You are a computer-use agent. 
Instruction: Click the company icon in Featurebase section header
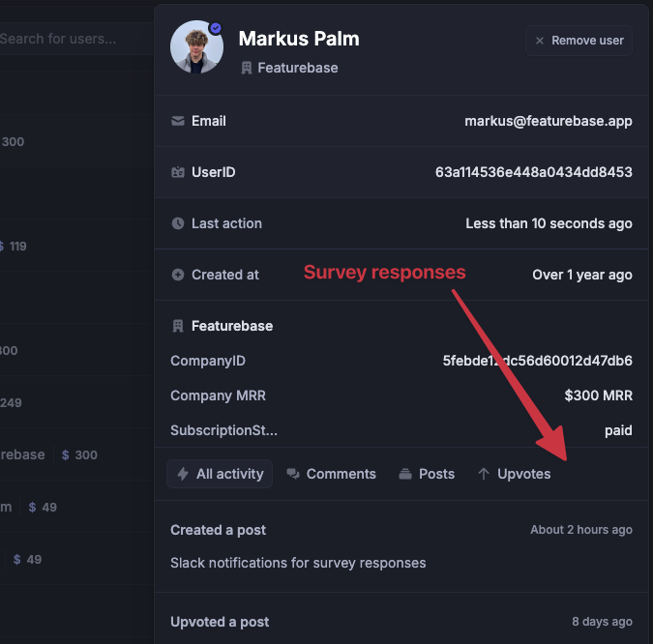178,326
